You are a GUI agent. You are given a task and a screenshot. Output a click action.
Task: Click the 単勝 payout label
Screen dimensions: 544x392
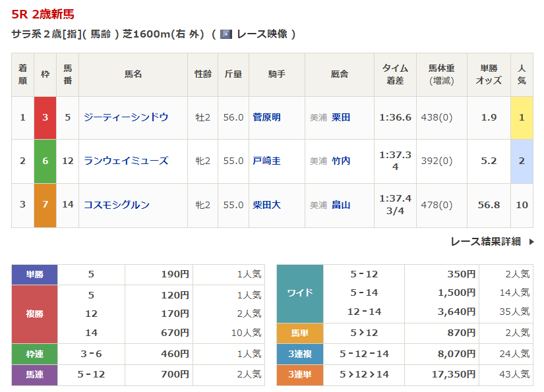point(34,274)
